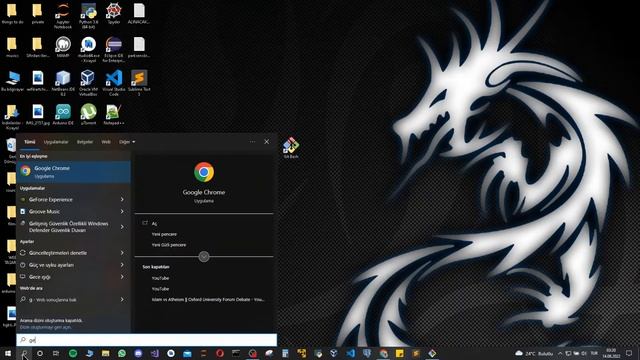Open NetBeans IDE desktop shortcut
This screenshot has width=640, height=360.
(63, 83)
